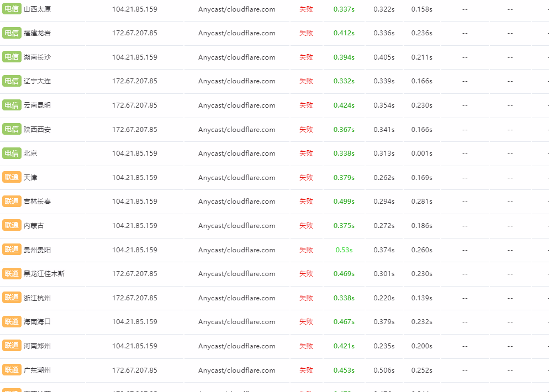Click the 贵州贵阳 node name
This screenshot has height=392, width=549.
tap(37, 250)
